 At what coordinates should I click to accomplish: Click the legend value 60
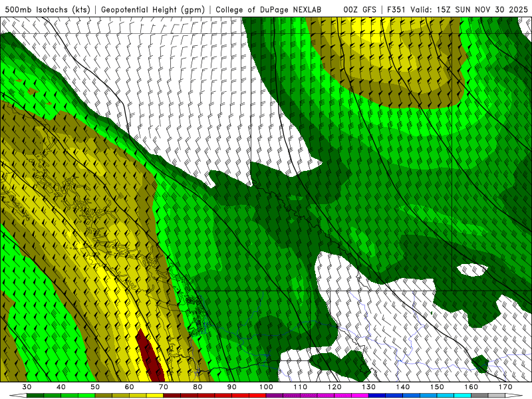pos(129,387)
